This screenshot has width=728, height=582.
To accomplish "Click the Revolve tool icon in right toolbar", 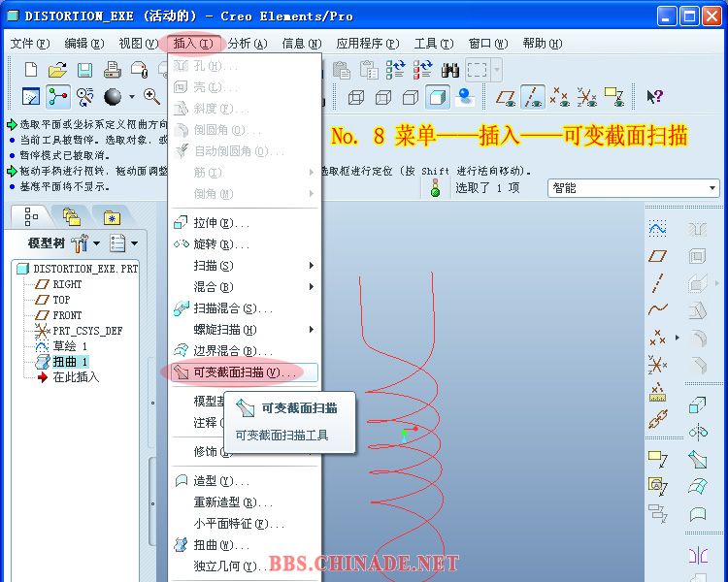I will [697, 432].
